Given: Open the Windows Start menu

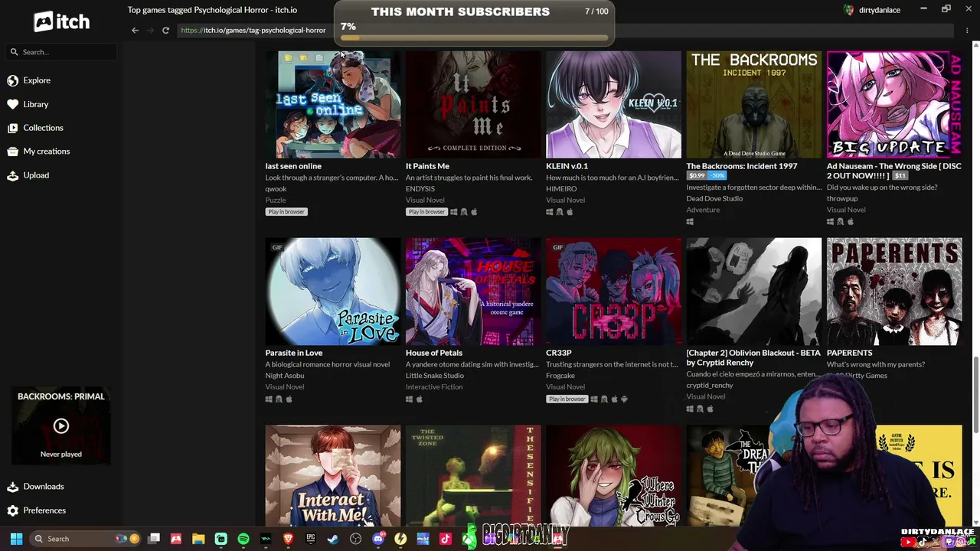Looking at the screenshot, I should point(16,539).
